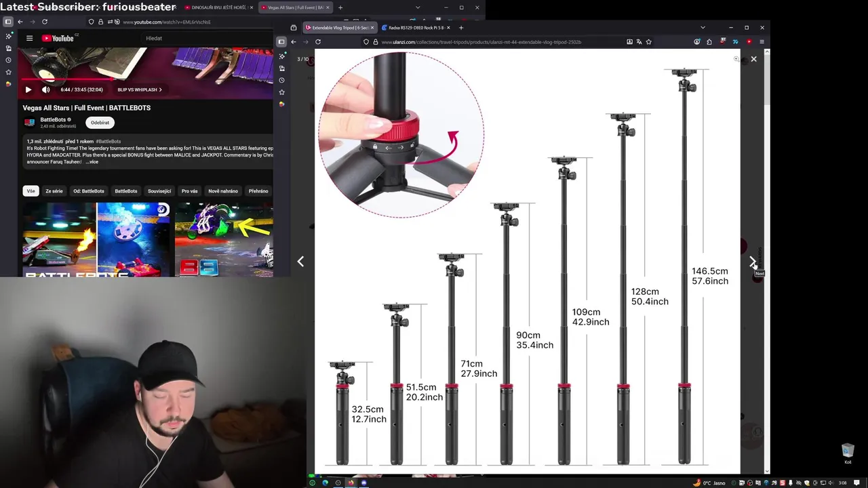
Task: Open a new tab in Ulanzi window
Action: (461, 28)
